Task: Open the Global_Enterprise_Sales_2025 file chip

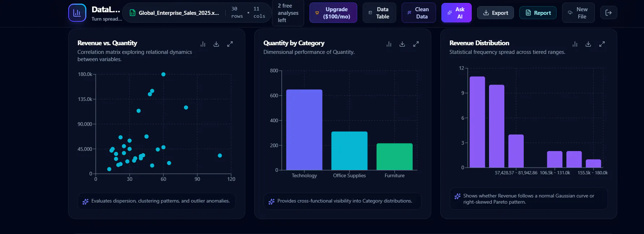Action: coord(197,13)
